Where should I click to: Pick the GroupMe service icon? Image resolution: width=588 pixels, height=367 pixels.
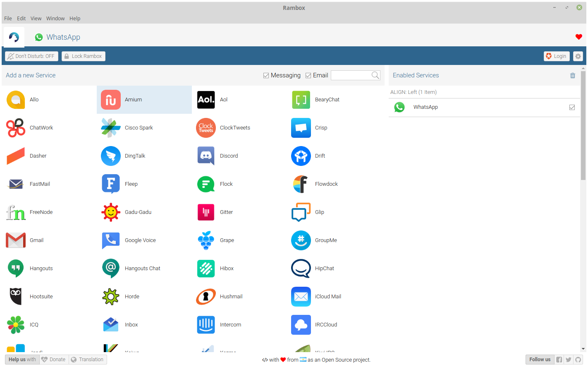pyautogui.click(x=301, y=240)
